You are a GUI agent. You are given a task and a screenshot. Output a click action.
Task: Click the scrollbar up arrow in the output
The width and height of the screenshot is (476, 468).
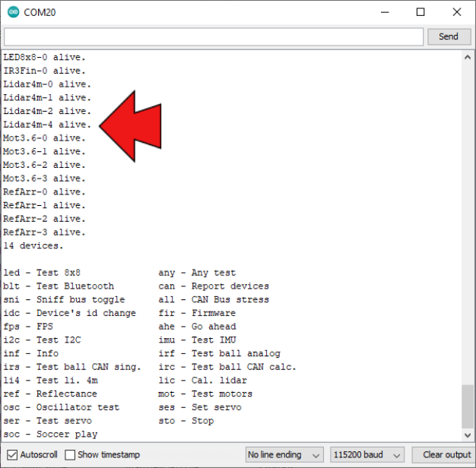(468, 58)
